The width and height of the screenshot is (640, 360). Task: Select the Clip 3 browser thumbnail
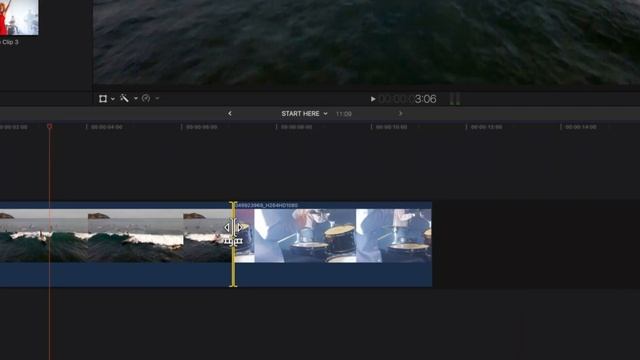click(x=19, y=18)
